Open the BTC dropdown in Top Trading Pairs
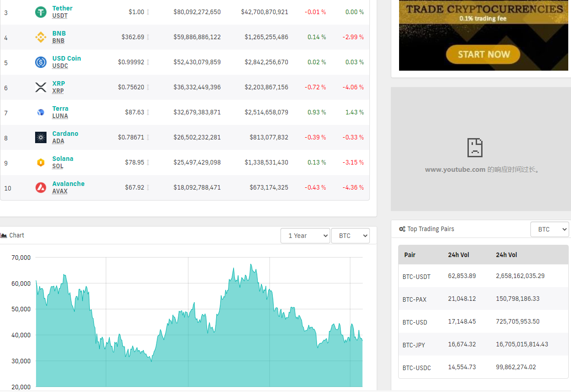Screen dimensions: 571x392 pos(550,229)
